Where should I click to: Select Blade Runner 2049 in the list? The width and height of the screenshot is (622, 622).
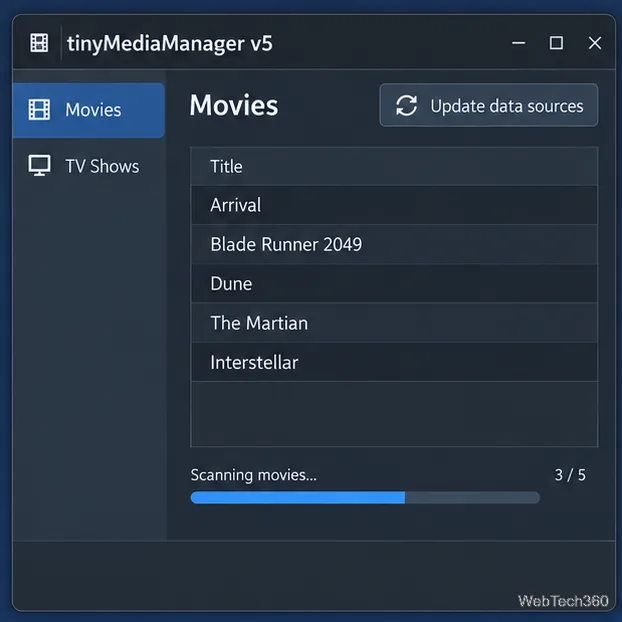coord(394,244)
